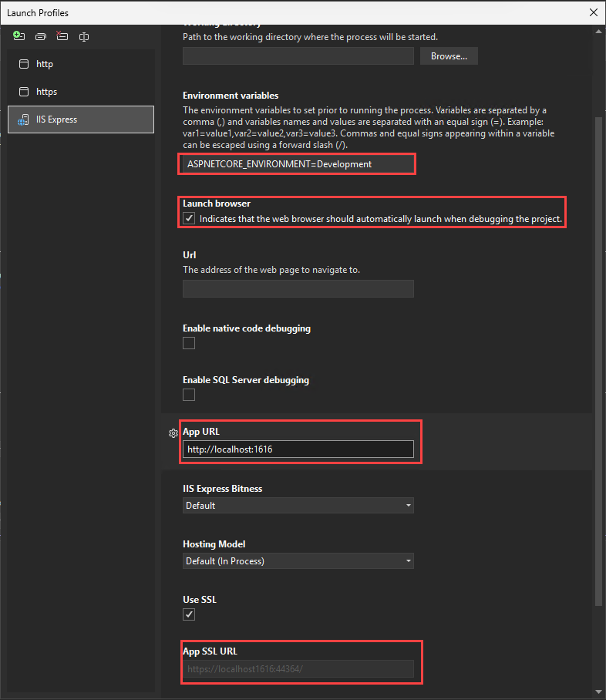Click the http profile icon
The image size is (606, 700).
[24, 64]
